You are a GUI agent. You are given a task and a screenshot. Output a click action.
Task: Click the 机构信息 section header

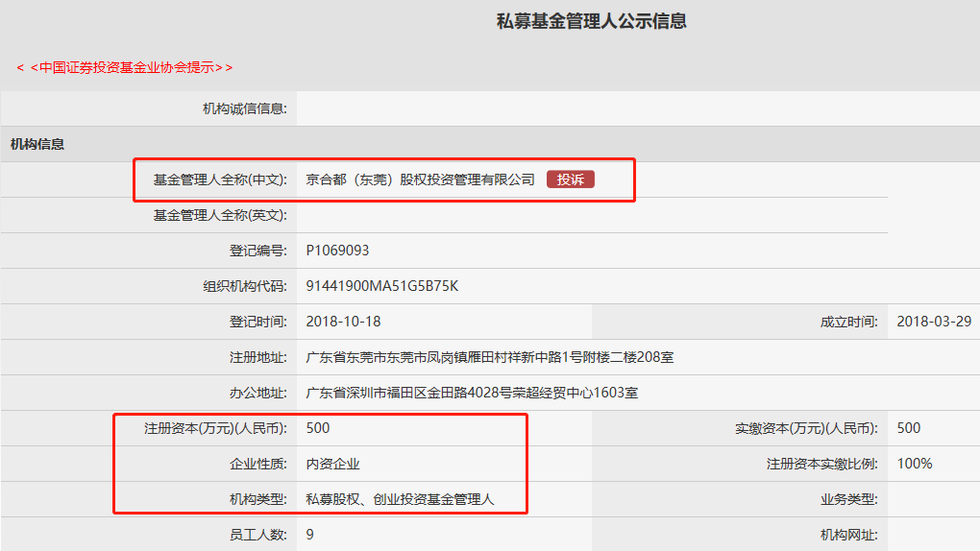coord(37,144)
